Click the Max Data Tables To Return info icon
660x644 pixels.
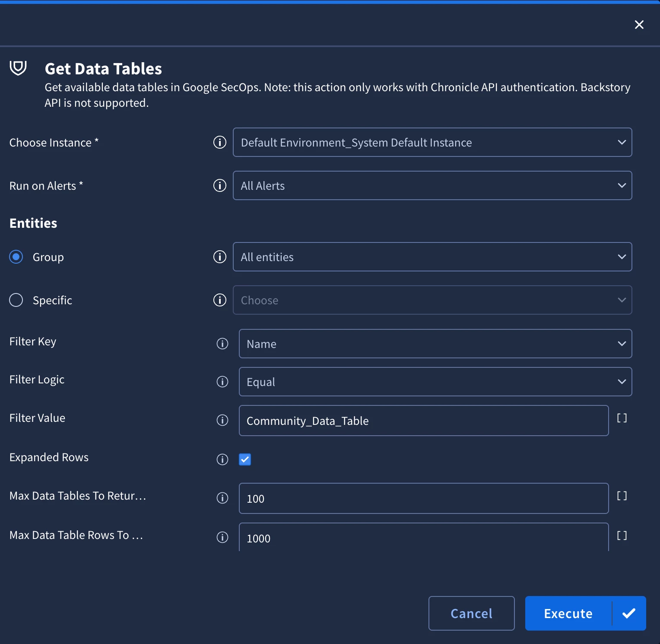tap(222, 498)
